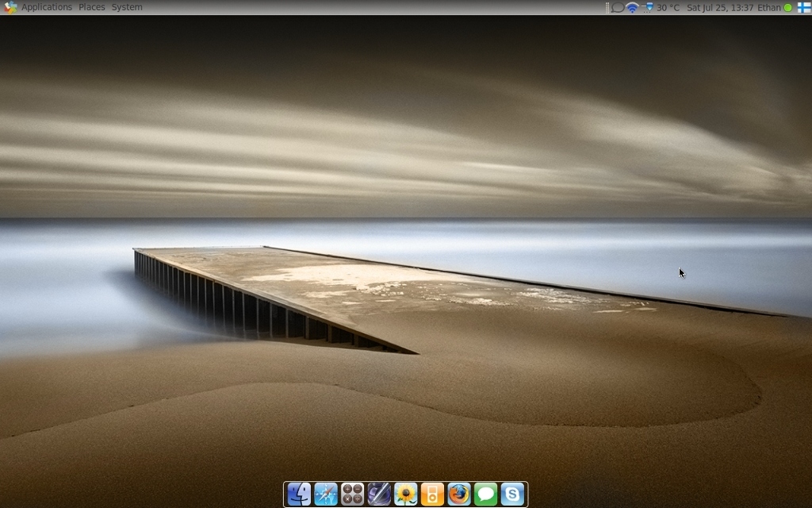The width and height of the screenshot is (812, 508).
Task: Click the Finnish flag keyboard layout indicator
Action: click(x=804, y=8)
